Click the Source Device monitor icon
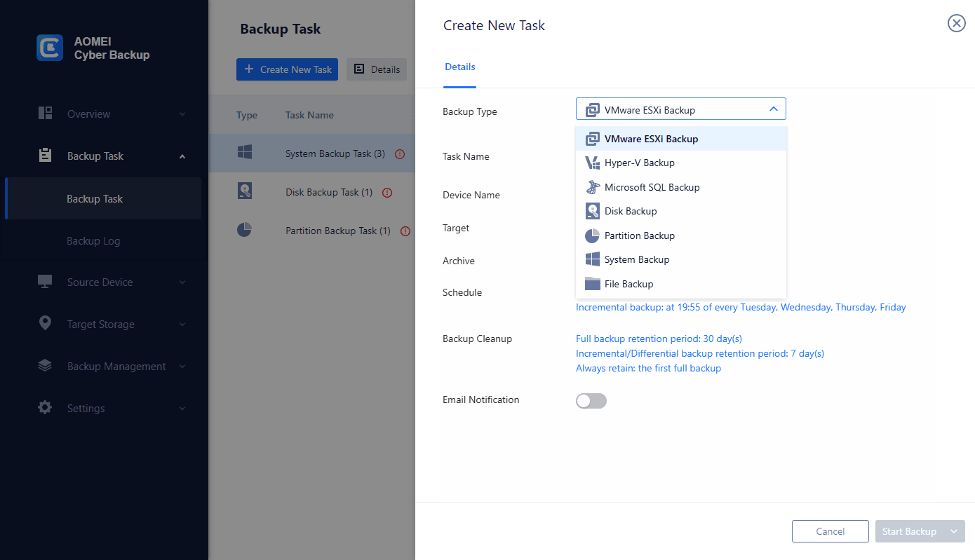The image size is (975, 560). (46, 282)
